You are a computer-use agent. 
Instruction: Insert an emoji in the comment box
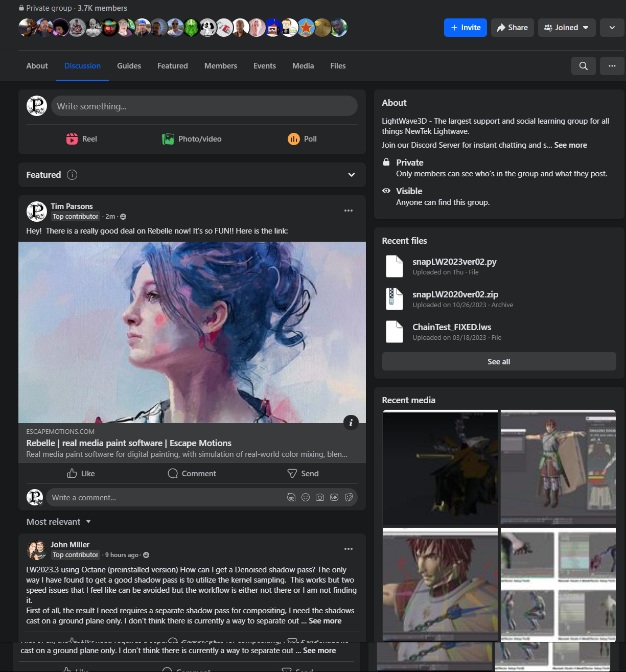(306, 497)
